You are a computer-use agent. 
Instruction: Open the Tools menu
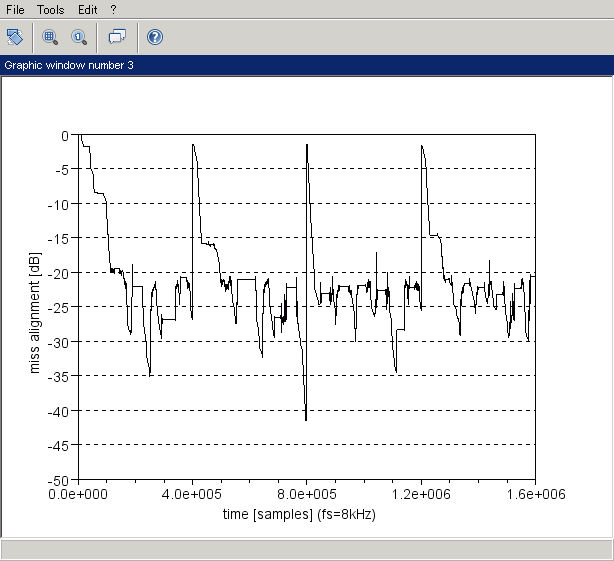tap(50, 8)
